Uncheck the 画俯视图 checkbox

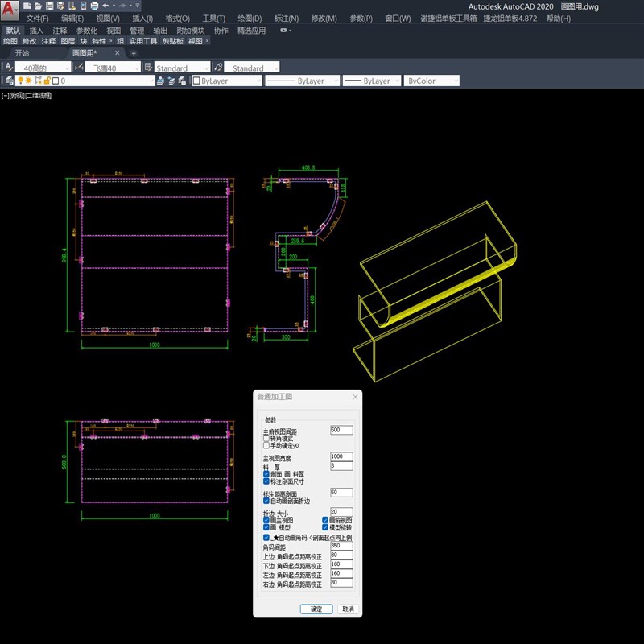pyautogui.click(x=325, y=520)
